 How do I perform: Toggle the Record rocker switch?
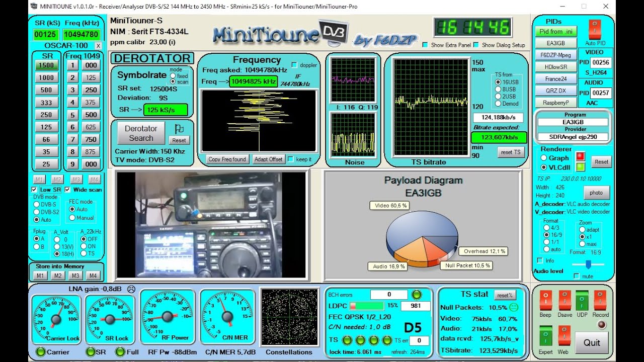coord(600,300)
